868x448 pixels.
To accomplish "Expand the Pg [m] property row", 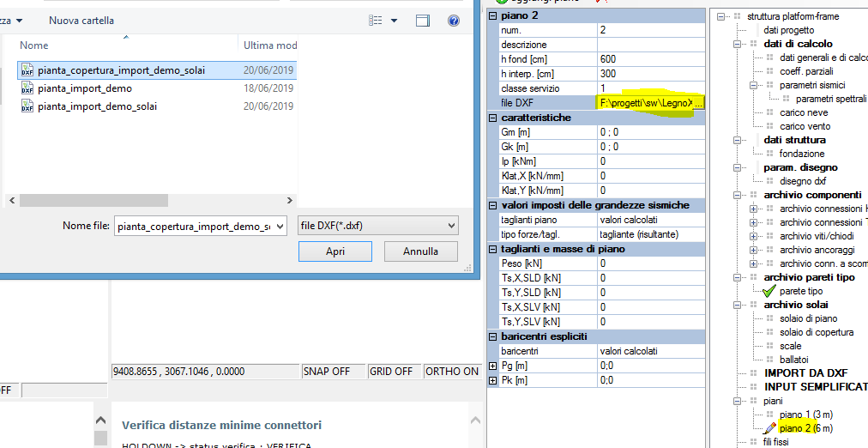I will pos(492,366).
